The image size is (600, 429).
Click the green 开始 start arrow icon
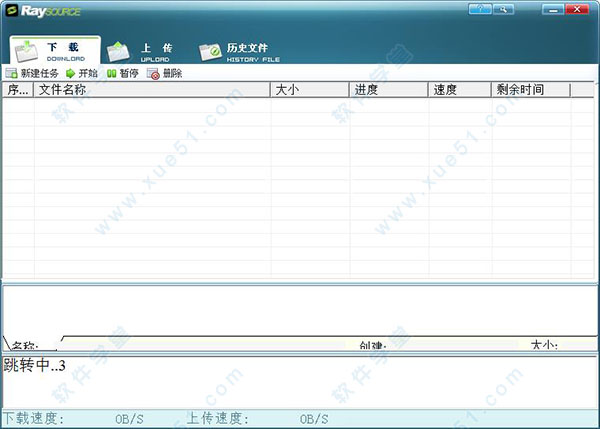pos(70,73)
